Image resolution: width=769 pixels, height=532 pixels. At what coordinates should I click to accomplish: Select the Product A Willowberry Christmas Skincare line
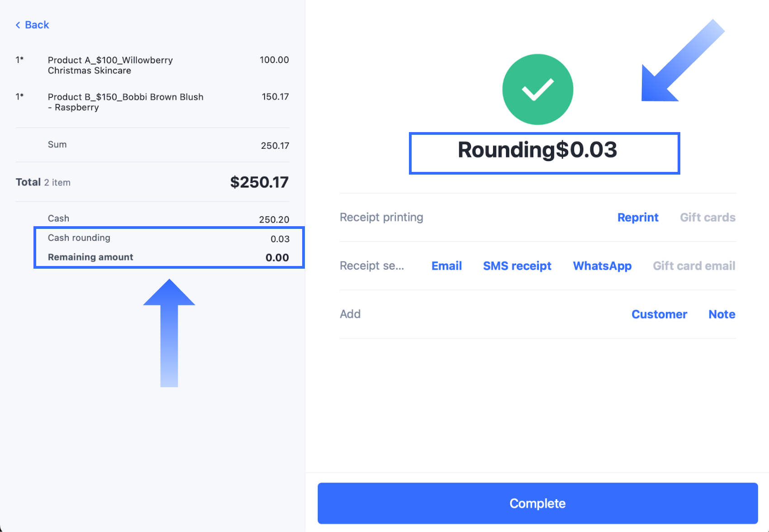(110, 65)
